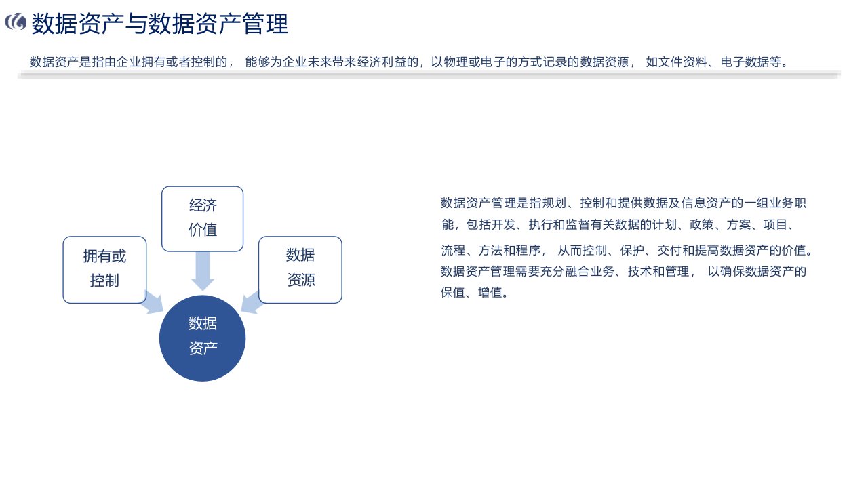
Task: Click the paragraph line starting 能，包括开发
Action: (x=616, y=224)
